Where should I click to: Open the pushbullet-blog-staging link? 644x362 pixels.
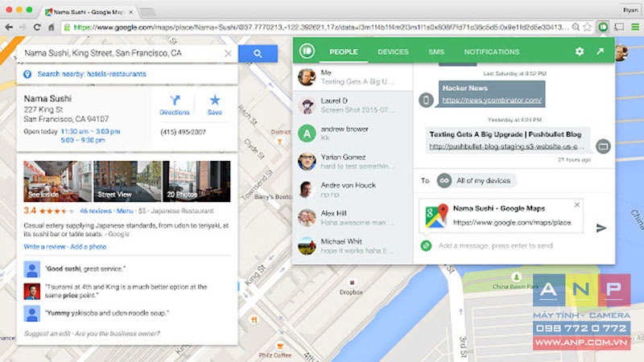click(x=506, y=146)
